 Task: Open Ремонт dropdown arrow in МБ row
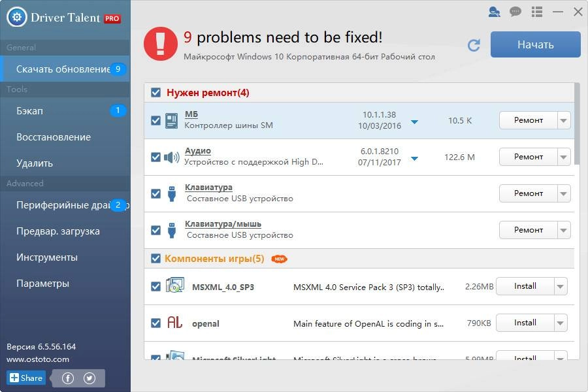click(x=564, y=120)
